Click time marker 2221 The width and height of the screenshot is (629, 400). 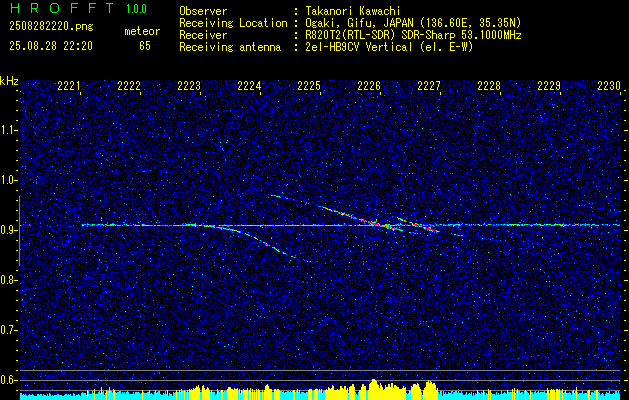(x=69, y=86)
